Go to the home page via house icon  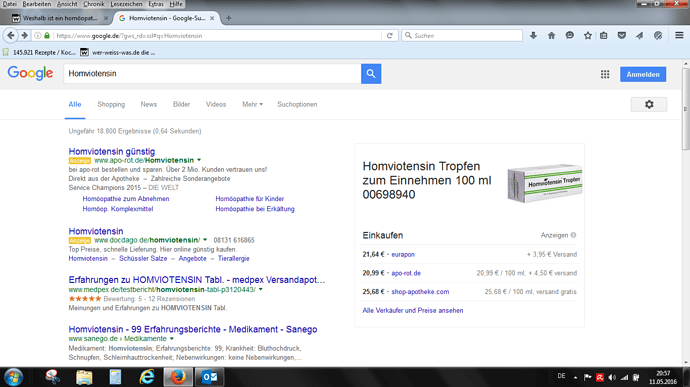(x=551, y=35)
